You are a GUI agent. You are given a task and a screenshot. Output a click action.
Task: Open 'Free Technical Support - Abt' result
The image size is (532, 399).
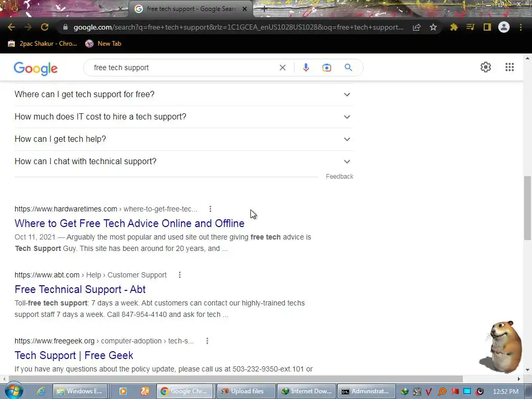pos(80,289)
